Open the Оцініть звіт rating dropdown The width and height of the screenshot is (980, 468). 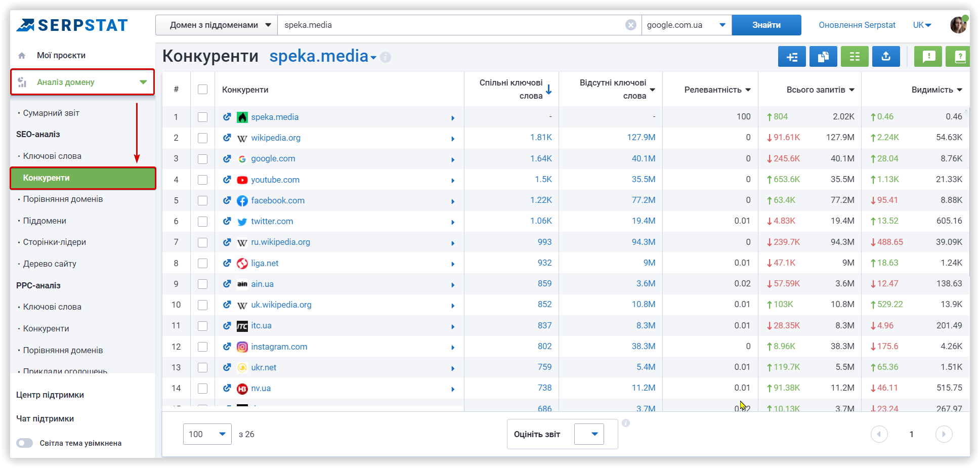(589, 434)
